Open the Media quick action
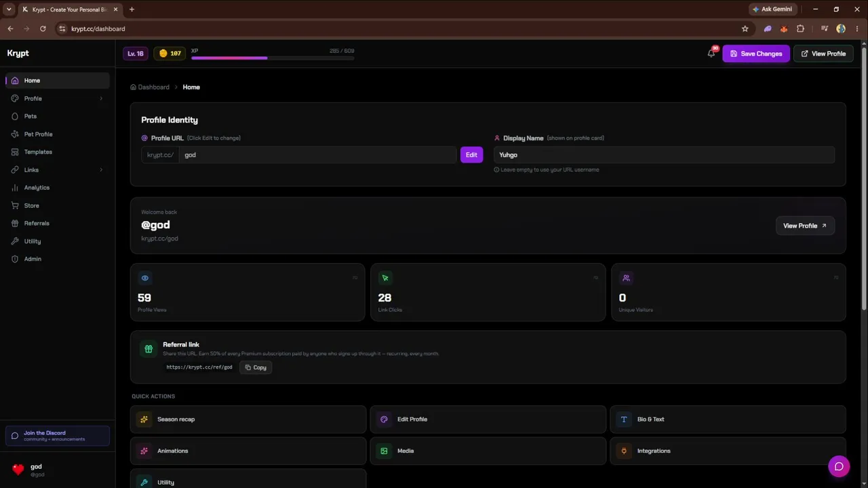The width and height of the screenshot is (868, 488). pyautogui.click(x=488, y=451)
